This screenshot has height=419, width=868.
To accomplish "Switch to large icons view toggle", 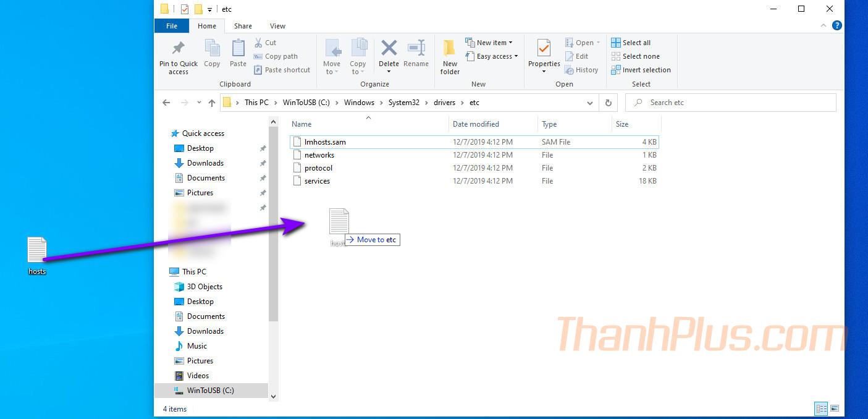I will tap(835, 408).
